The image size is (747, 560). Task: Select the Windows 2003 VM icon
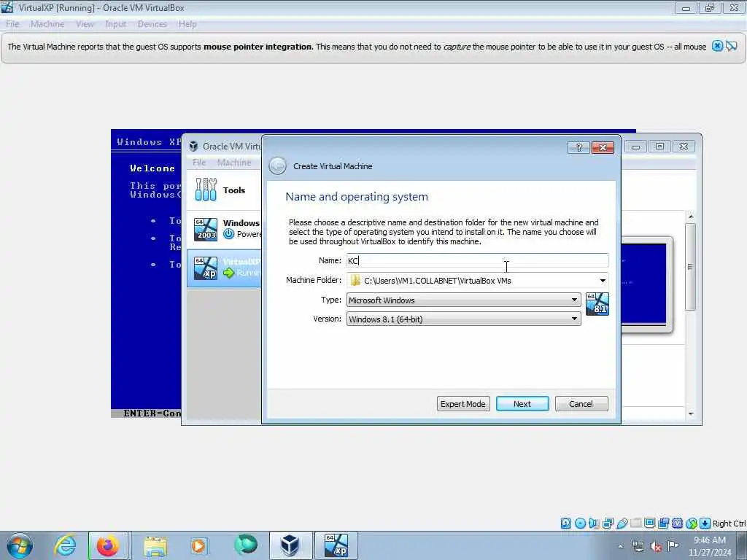click(x=206, y=229)
